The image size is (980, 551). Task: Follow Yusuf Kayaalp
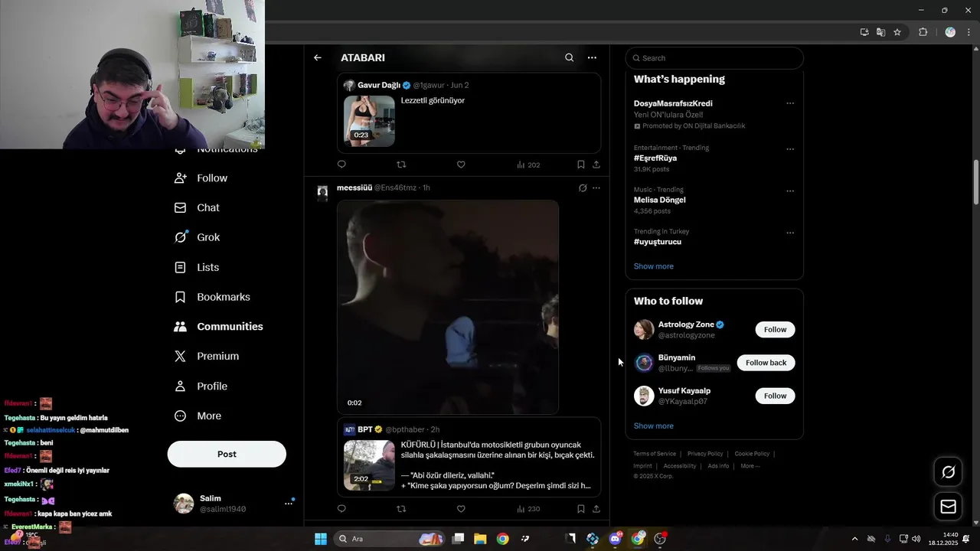tap(775, 396)
